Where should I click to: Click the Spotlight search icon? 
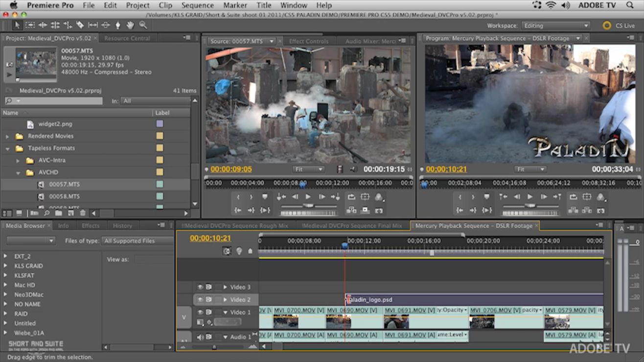(x=630, y=5)
